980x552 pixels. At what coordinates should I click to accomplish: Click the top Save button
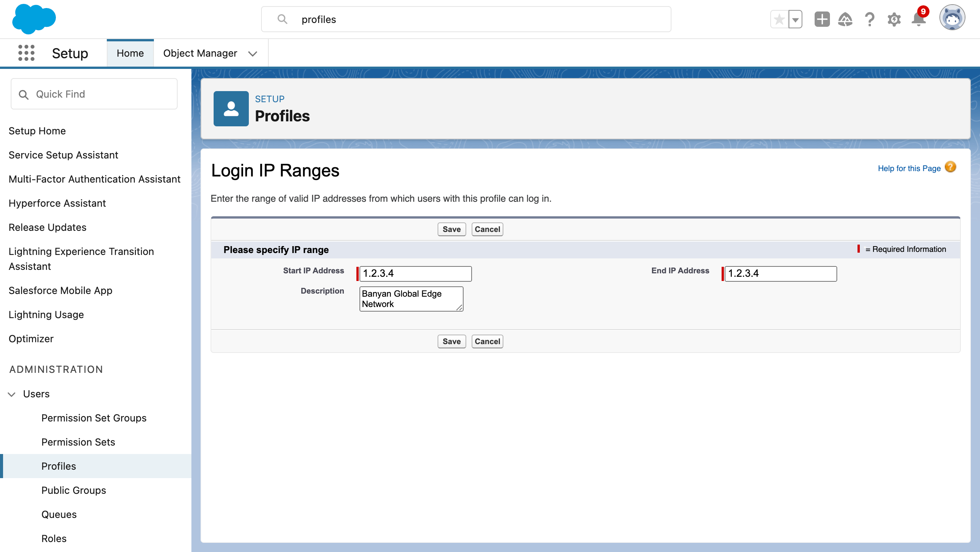tap(451, 229)
